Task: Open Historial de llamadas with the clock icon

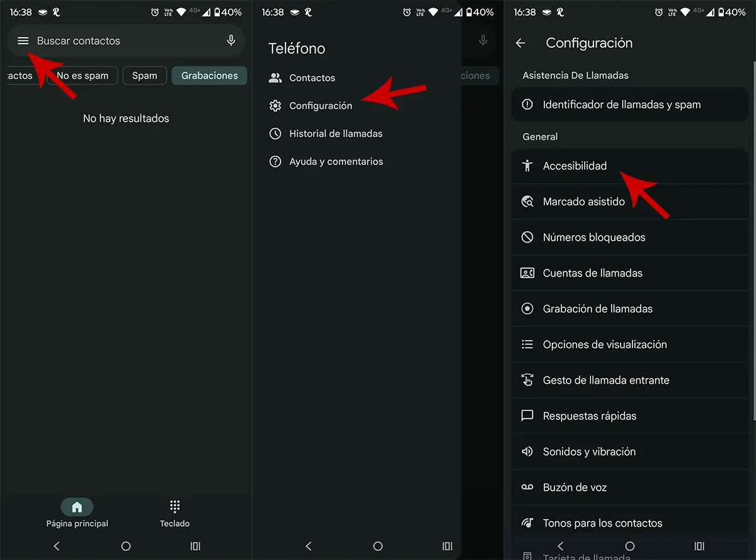Action: (x=275, y=134)
